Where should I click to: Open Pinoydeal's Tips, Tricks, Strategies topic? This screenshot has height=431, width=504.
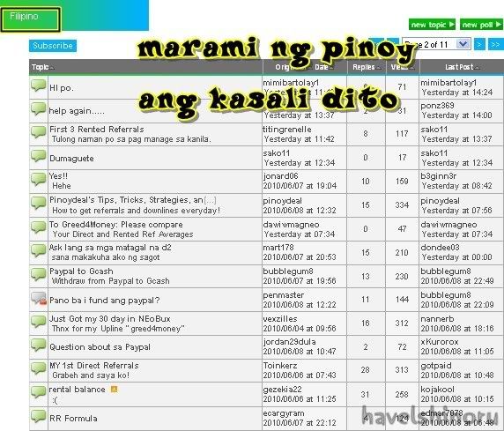tap(133, 200)
